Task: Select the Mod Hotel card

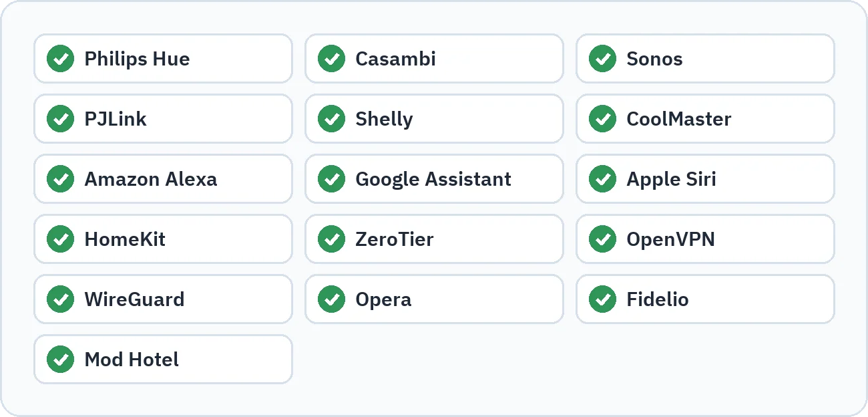Action: coord(163,360)
